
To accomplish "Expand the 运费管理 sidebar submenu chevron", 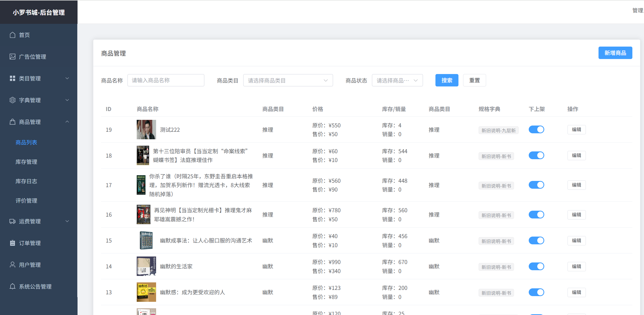I will coord(67,221).
